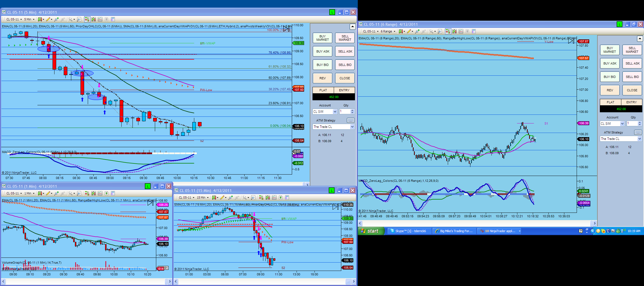Click left scroll arrow under 6 Range chart

click(360, 223)
